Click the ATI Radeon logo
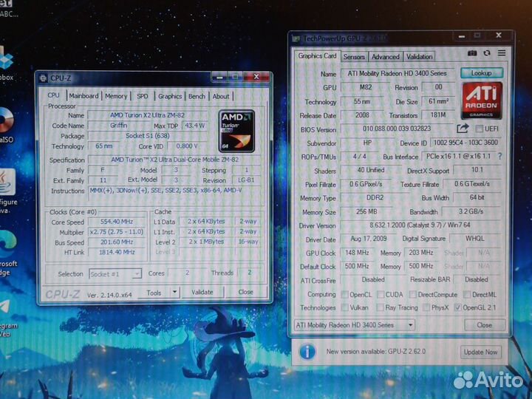 [x=482, y=100]
